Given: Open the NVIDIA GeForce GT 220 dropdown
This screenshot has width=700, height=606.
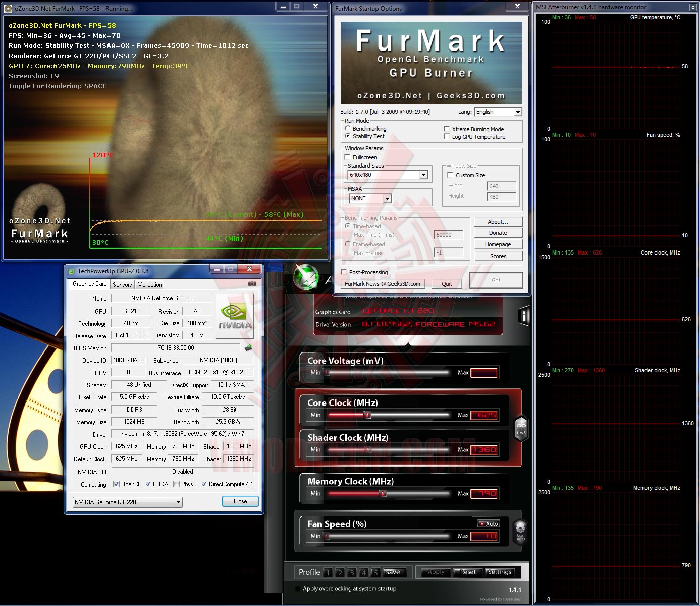Looking at the screenshot, I should [x=128, y=502].
